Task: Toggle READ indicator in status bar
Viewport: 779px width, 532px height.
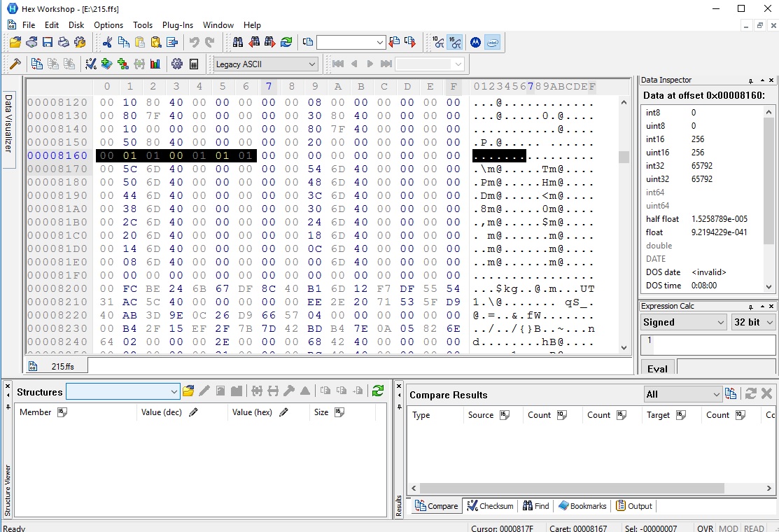Action: click(x=754, y=528)
